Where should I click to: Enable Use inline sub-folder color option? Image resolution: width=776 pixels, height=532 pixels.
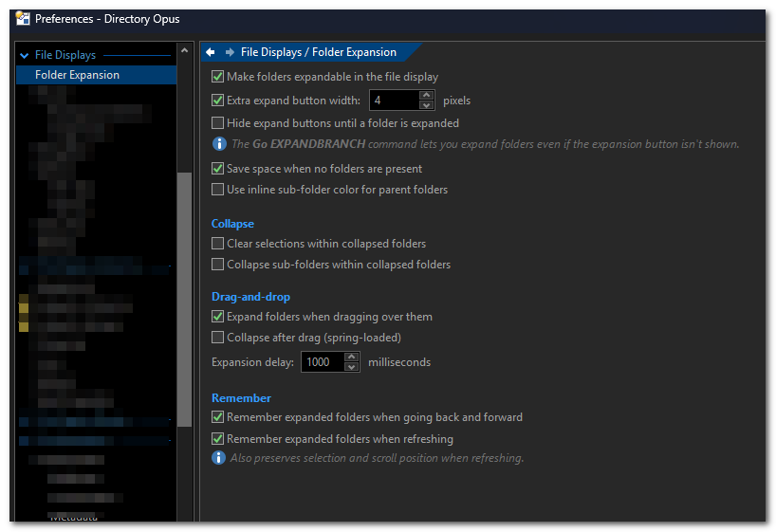pos(218,190)
